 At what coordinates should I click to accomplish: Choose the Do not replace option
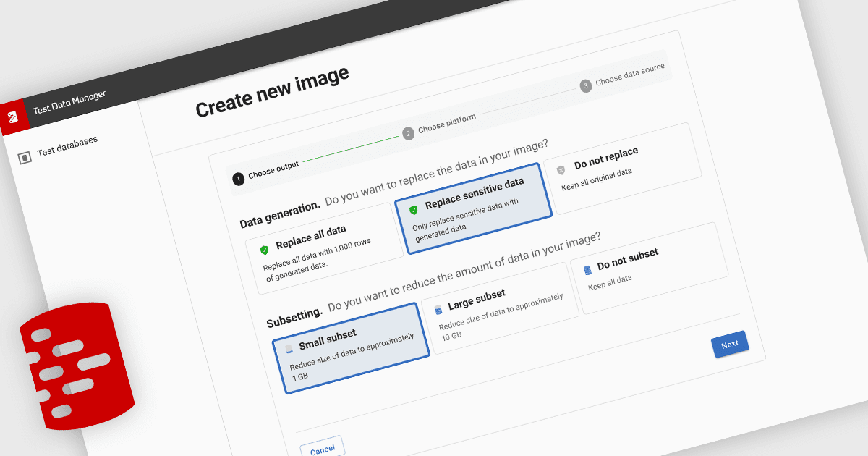622,168
